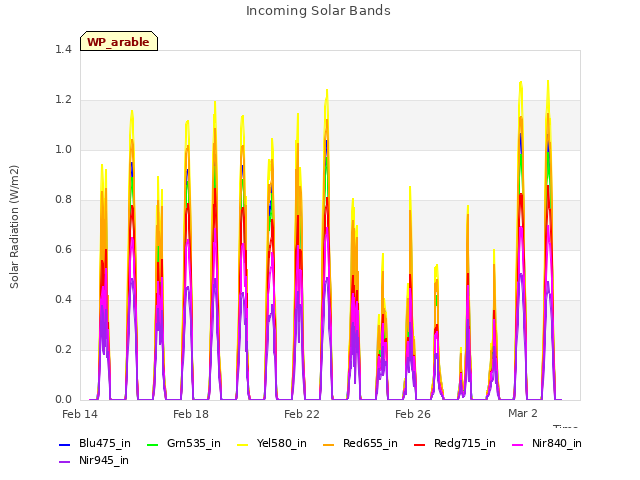Select the Blu475_in legend label
This screenshot has height=480, width=640.
105,444
